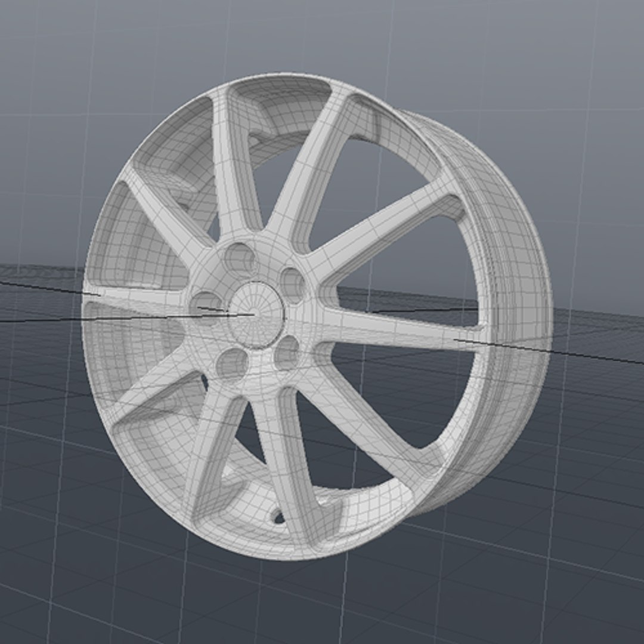Select the topmost lug bolt hole

(240, 258)
